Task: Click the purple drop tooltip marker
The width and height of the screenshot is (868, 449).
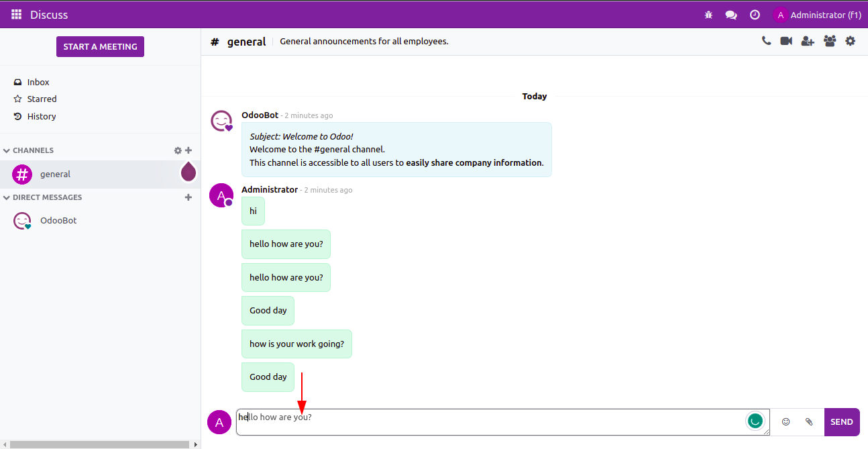Action: pos(188,172)
